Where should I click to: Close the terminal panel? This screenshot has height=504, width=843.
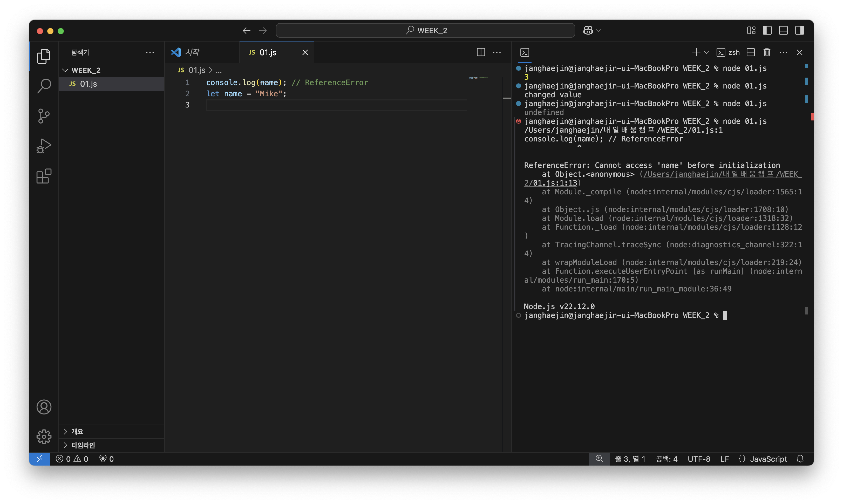coord(799,52)
